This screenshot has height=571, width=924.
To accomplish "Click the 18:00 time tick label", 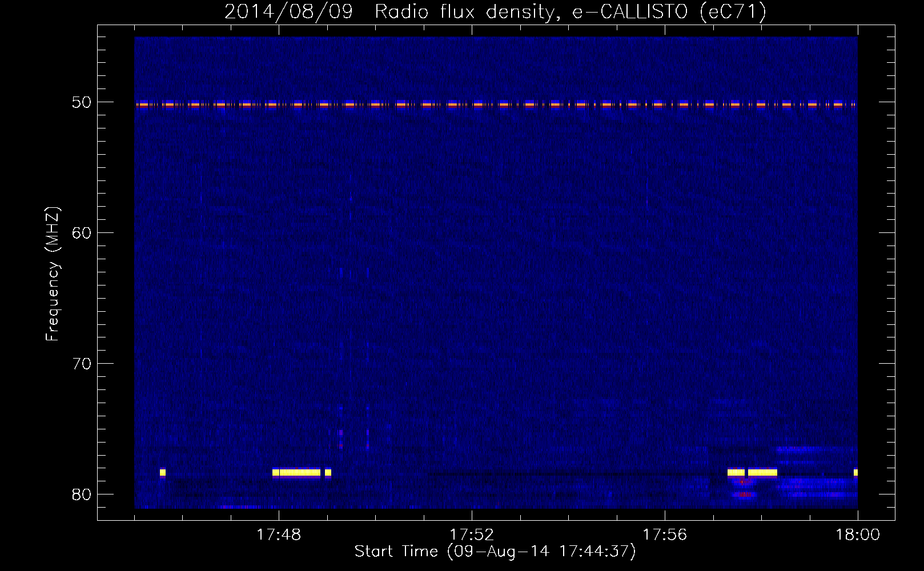I will click(x=858, y=535).
